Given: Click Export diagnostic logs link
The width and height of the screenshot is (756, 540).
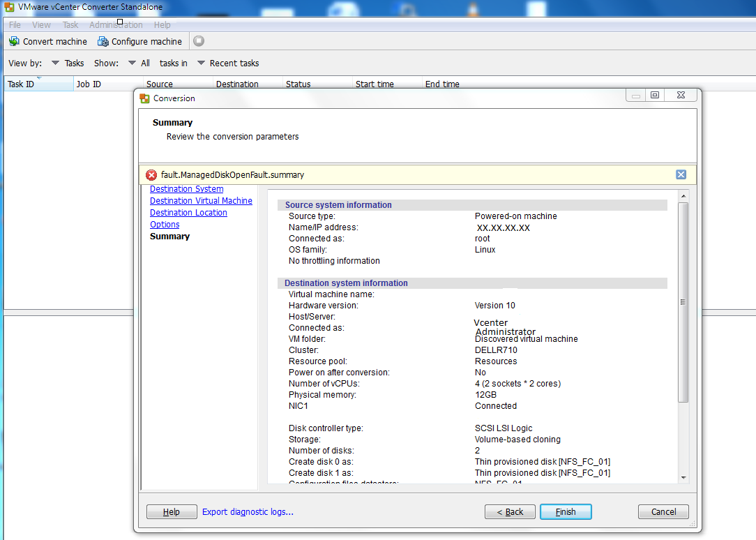Looking at the screenshot, I should (x=248, y=511).
